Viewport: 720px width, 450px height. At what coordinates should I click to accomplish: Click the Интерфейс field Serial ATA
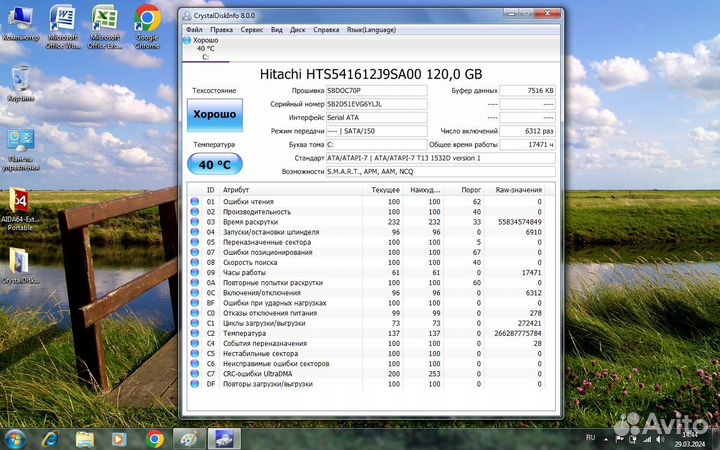click(377, 118)
